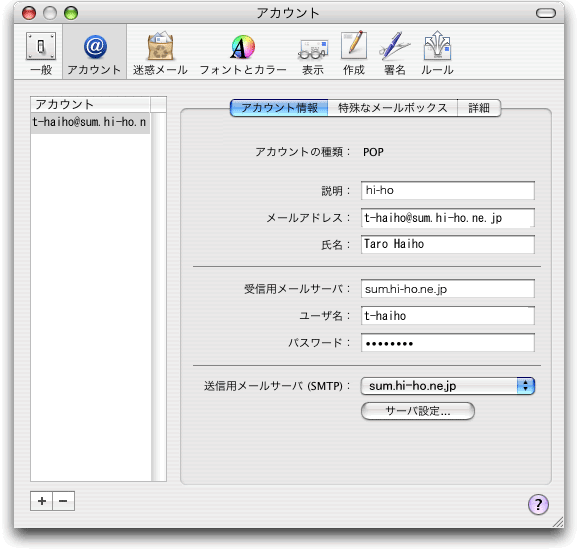The height and width of the screenshot is (551, 578).
Task: Switch to the アカウント情報 tab
Action: [x=279, y=108]
